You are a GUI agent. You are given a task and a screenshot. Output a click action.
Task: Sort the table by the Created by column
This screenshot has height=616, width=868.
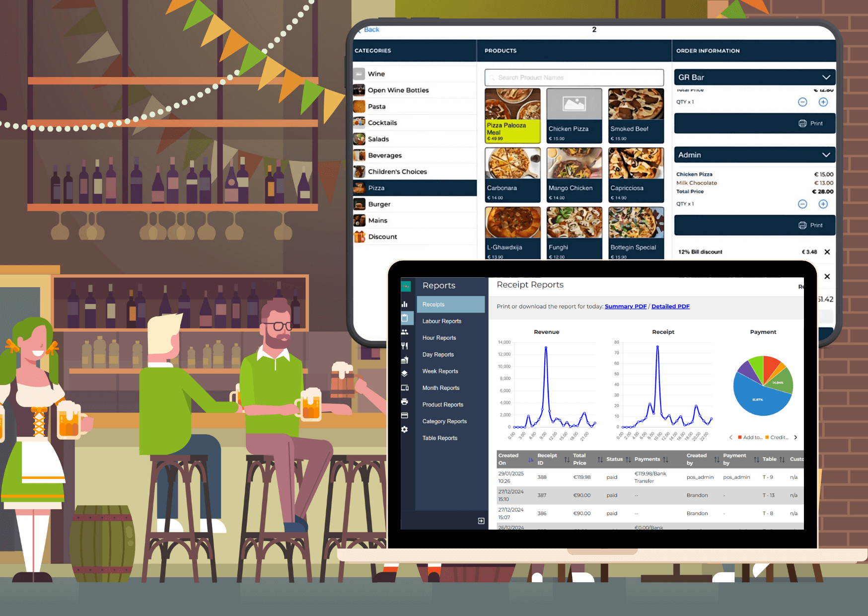click(717, 460)
